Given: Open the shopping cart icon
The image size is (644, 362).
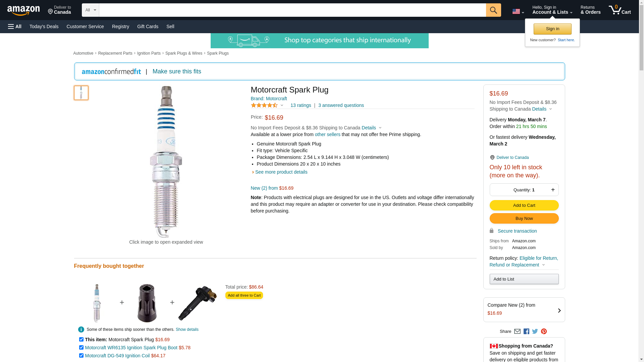Looking at the screenshot, I should pyautogui.click(x=619, y=10).
